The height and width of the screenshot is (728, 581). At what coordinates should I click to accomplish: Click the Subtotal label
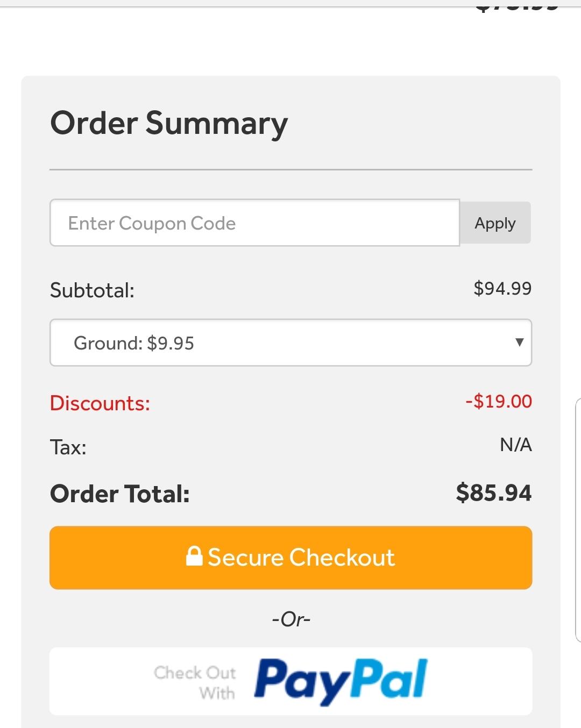(92, 290)
